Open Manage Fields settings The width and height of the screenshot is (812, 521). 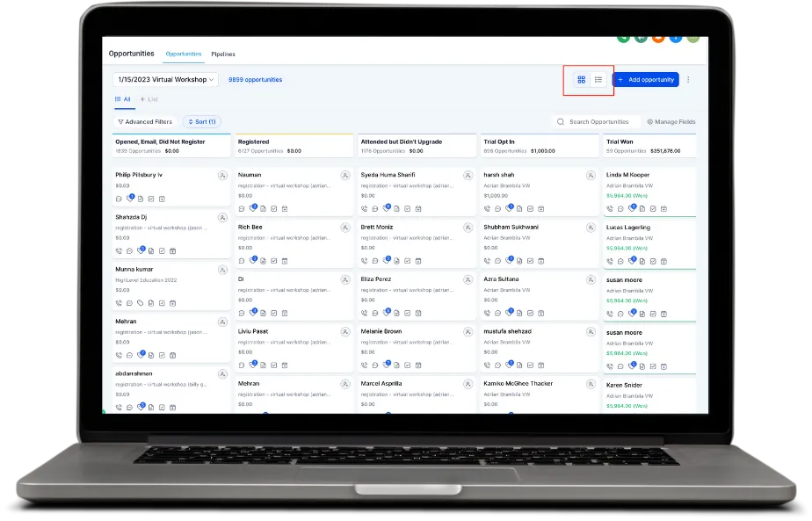point(671,122)
